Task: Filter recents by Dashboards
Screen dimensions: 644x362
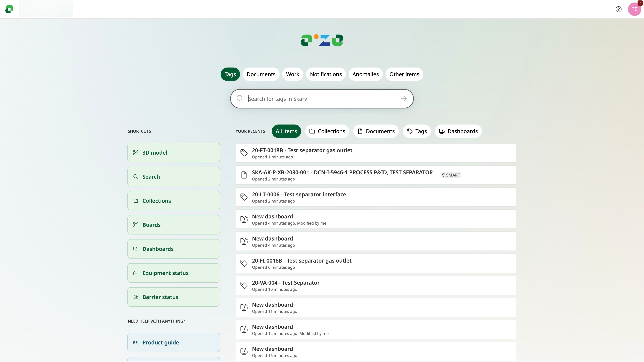Action: pyautogui.click(x=458, y=131)
